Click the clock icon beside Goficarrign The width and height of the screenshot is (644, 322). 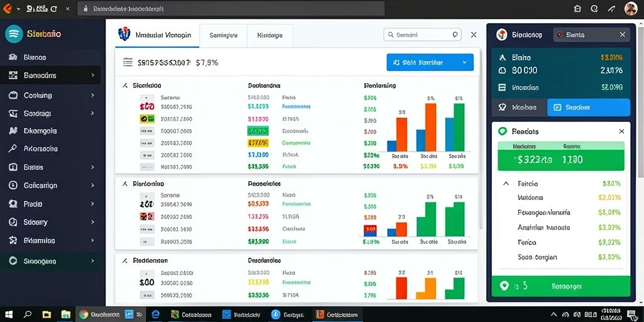(x=13, y=186)
